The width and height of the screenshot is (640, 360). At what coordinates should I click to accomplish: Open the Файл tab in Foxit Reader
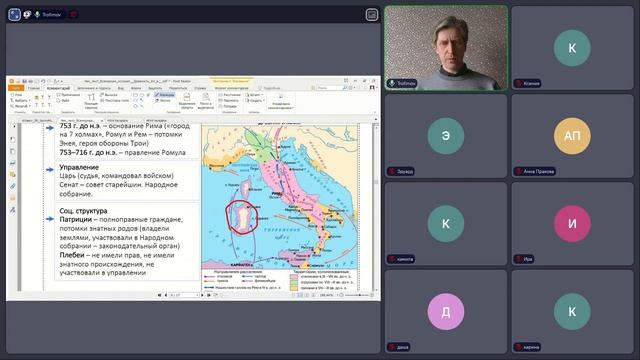pos(16,88)
